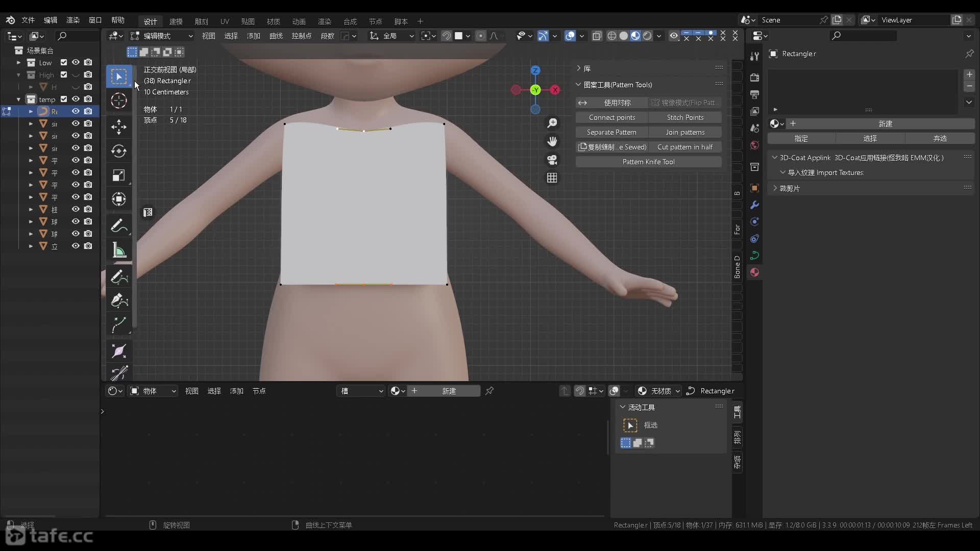The image size is (980, 551).
Task: Toggle visibility of 'temp' layer
Action: coord(76,99)
